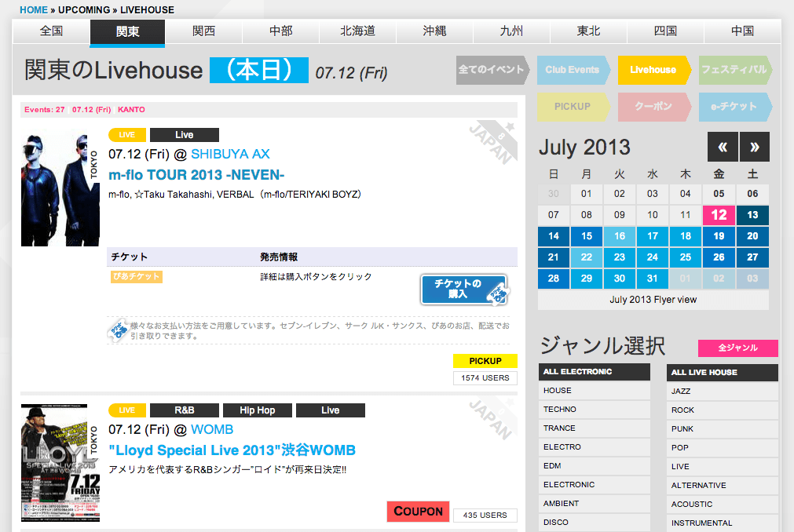Select calendar date 19
The image size is (794, 532).
[x=719, y=236]
